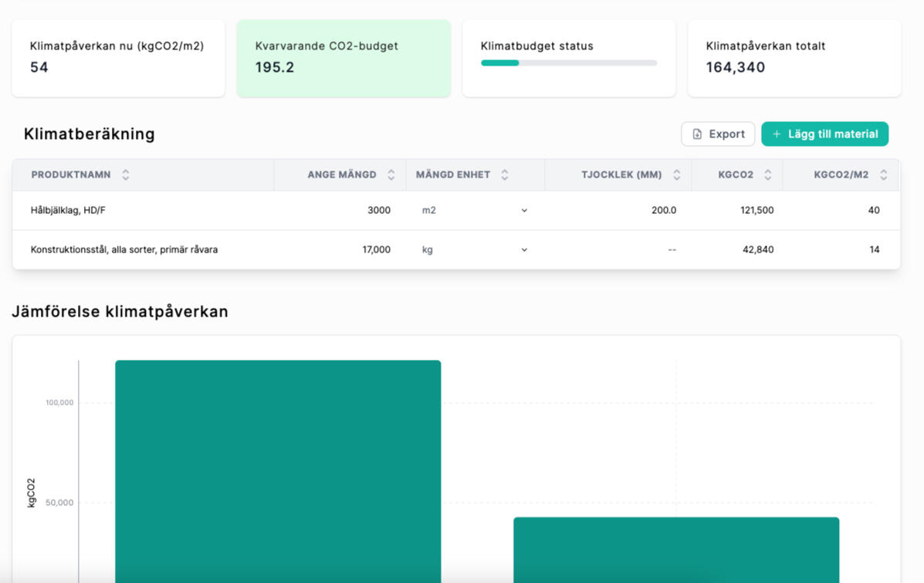Viewport: 924px width, 583px height.
Task: Click the document icon in Export button
Action: 697,134
